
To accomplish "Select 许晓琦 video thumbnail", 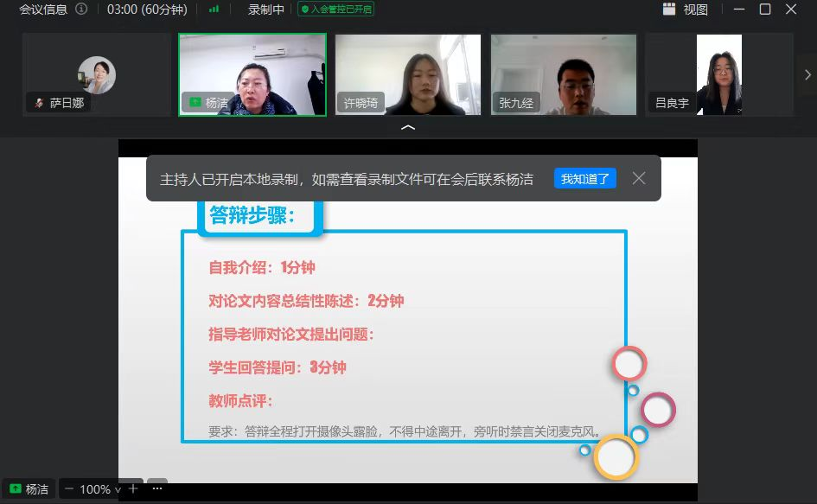I will pyautogui.click(x=408, y=74).
